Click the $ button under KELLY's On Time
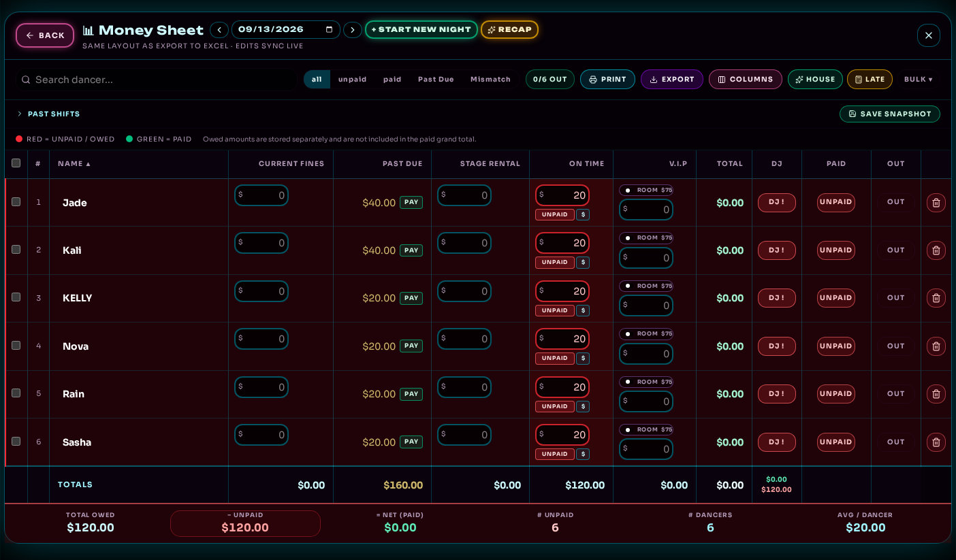 click(x=583, y=310)
